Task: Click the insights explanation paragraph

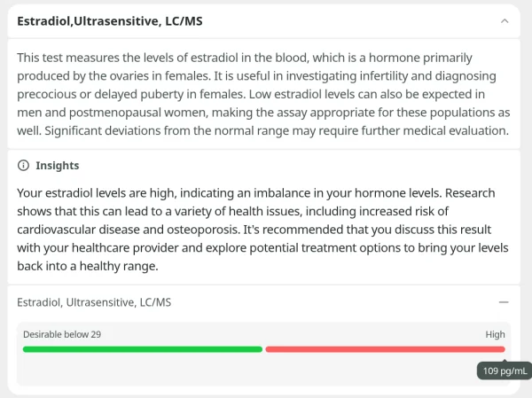Action: click(257, 230)
